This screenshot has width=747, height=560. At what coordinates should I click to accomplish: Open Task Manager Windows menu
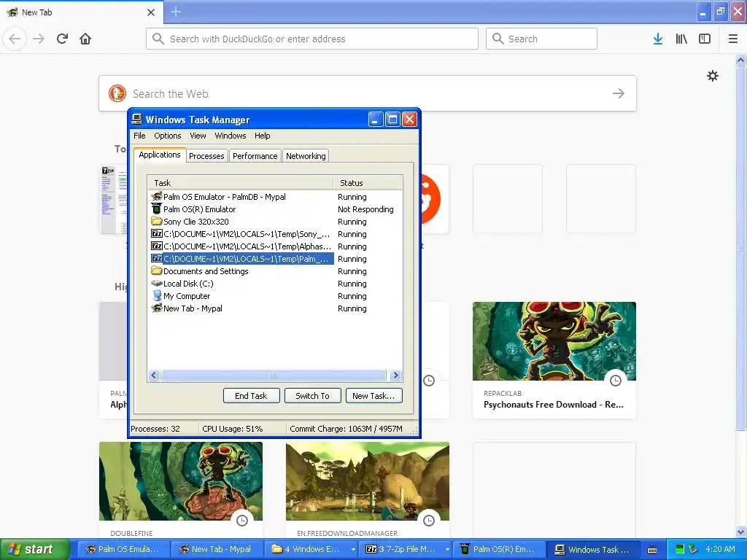point(230,136)
